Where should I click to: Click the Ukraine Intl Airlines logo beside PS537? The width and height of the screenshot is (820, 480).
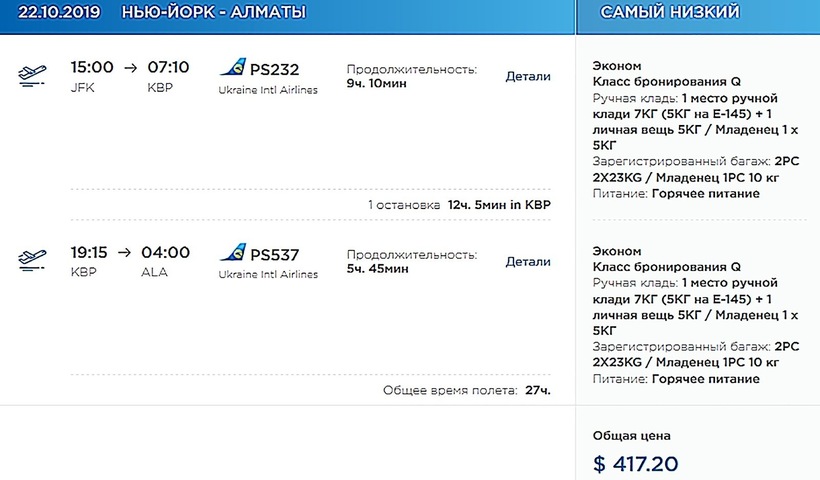(x=232, y=253)
